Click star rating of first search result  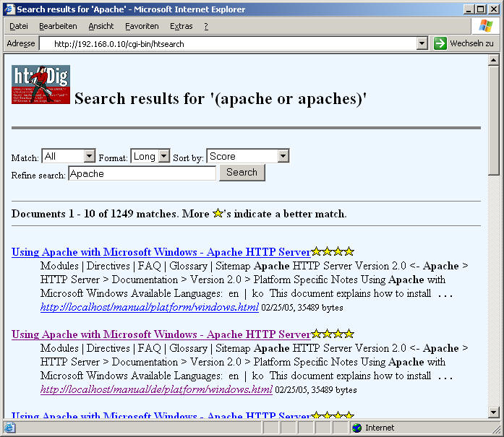click(333, 252)
